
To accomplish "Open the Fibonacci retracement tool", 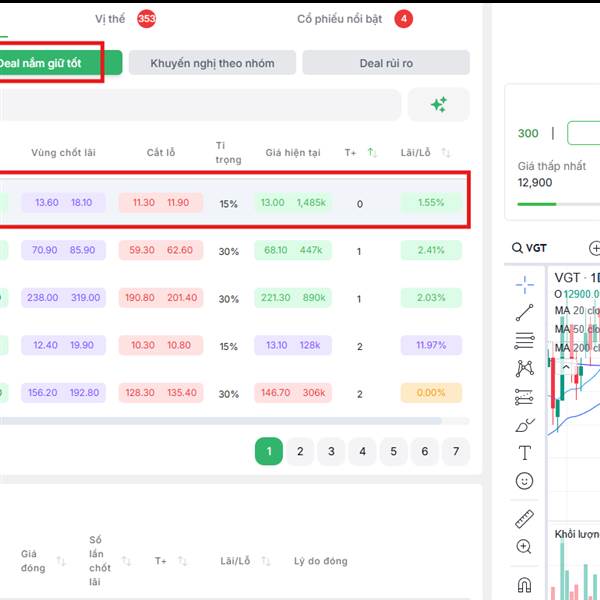I will (524, 341).
